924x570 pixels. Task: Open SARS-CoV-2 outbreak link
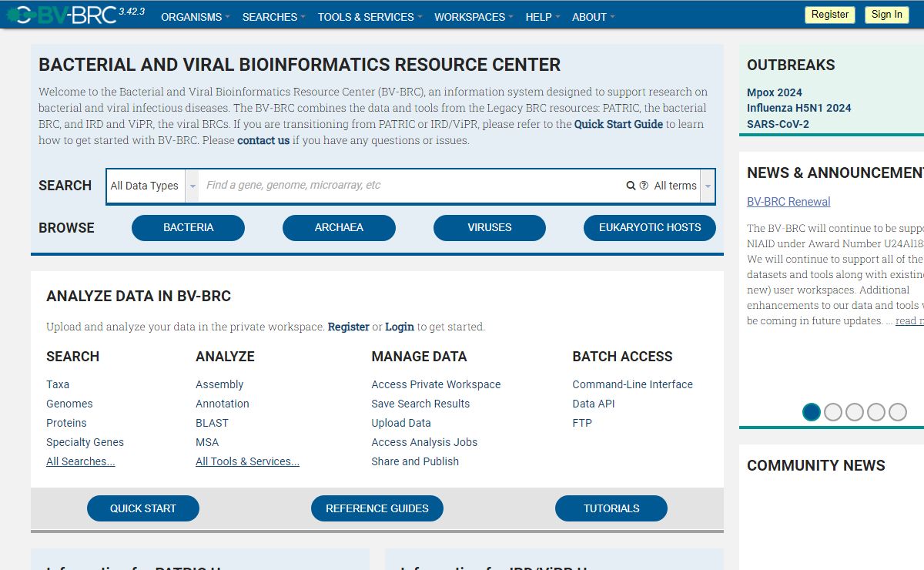pyautogui.click(x=778, y=124)
